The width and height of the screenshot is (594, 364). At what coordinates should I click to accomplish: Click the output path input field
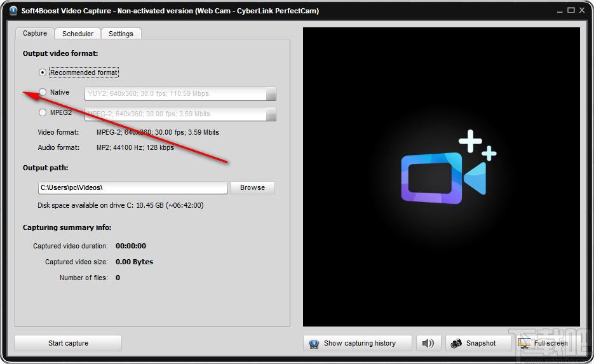pyautogui.click(x=133, y=187)
